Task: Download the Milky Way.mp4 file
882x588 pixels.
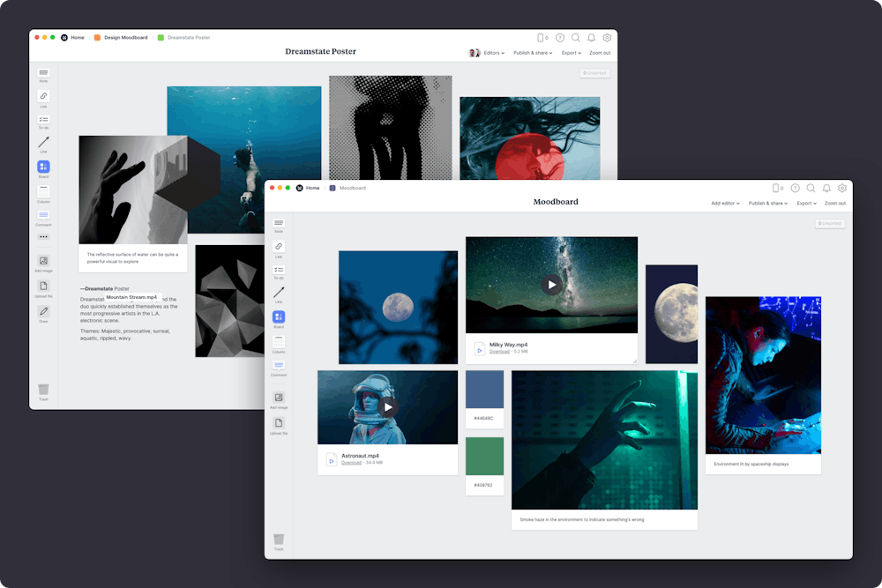Action: tap(500, 351)
